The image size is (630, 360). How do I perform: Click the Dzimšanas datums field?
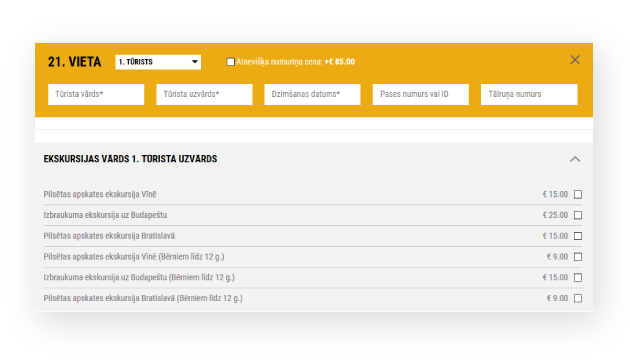point(312,94)
